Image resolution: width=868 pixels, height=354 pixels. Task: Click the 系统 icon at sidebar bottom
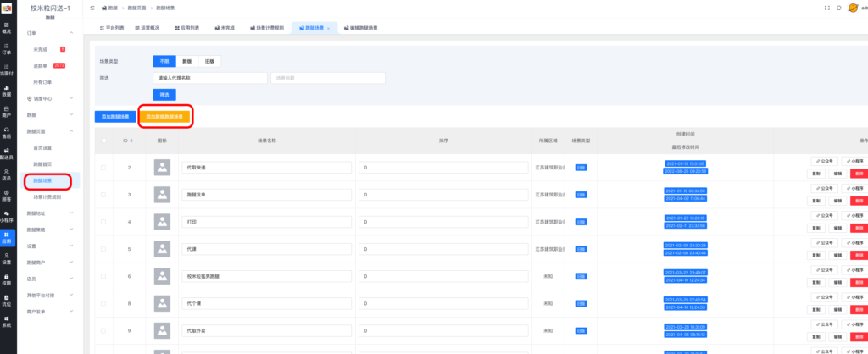coord(7,323)
